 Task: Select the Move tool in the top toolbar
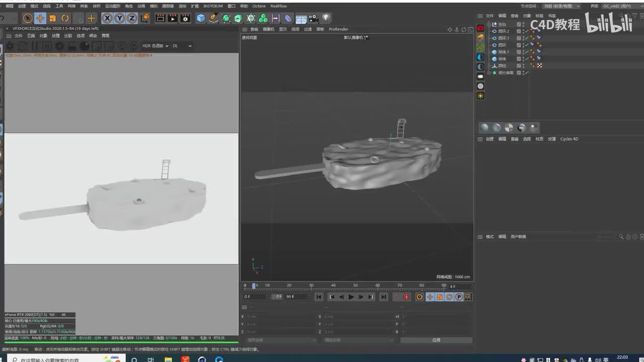(40, 19)
